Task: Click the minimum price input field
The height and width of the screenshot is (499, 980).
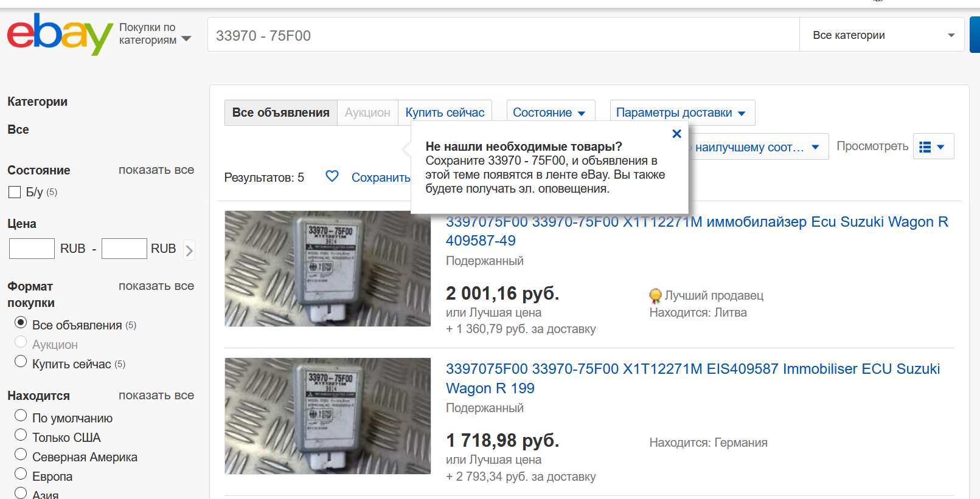Action: click(32, 249)
